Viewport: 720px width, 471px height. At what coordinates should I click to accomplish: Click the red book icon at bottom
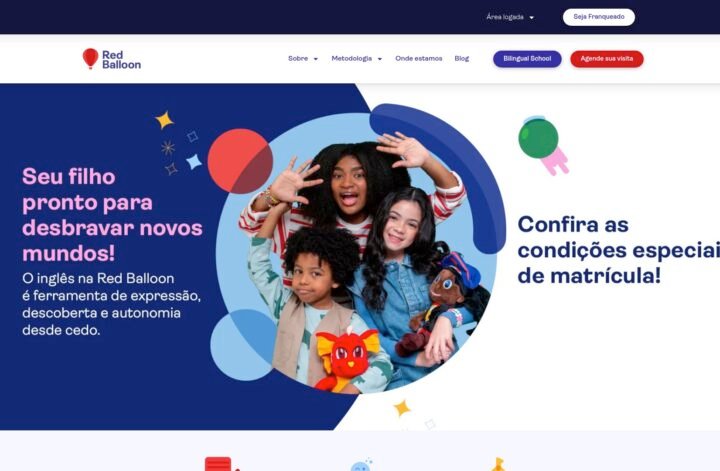tap(221, 464)
